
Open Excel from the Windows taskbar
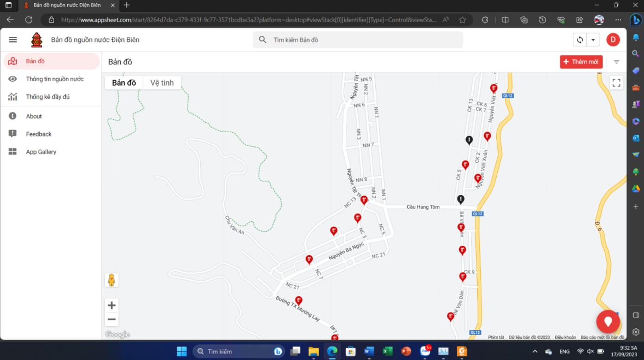click(387, 351)
